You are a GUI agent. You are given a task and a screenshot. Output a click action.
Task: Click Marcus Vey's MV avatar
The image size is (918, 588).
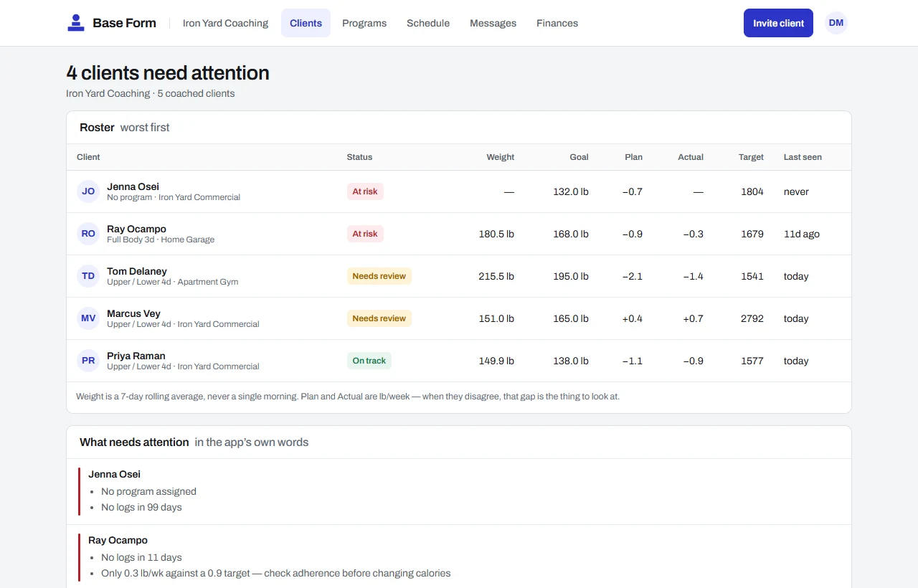tap(88, 318)
